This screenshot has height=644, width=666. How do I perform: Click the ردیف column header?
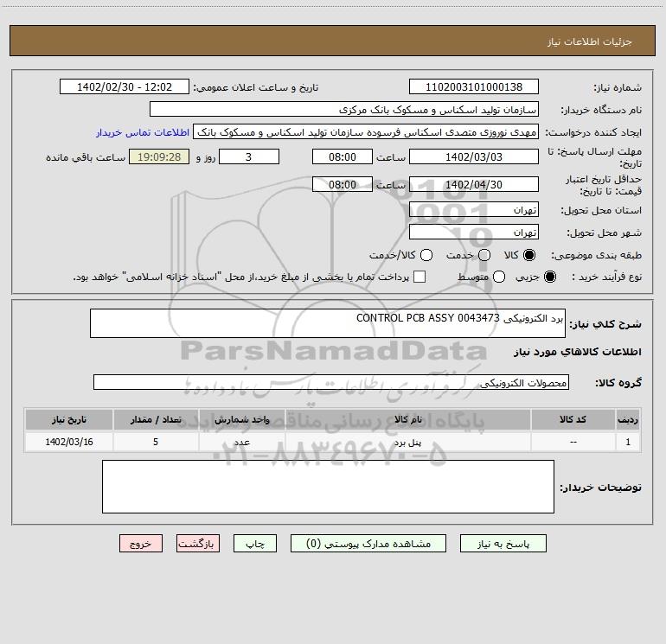click(628, 419)
